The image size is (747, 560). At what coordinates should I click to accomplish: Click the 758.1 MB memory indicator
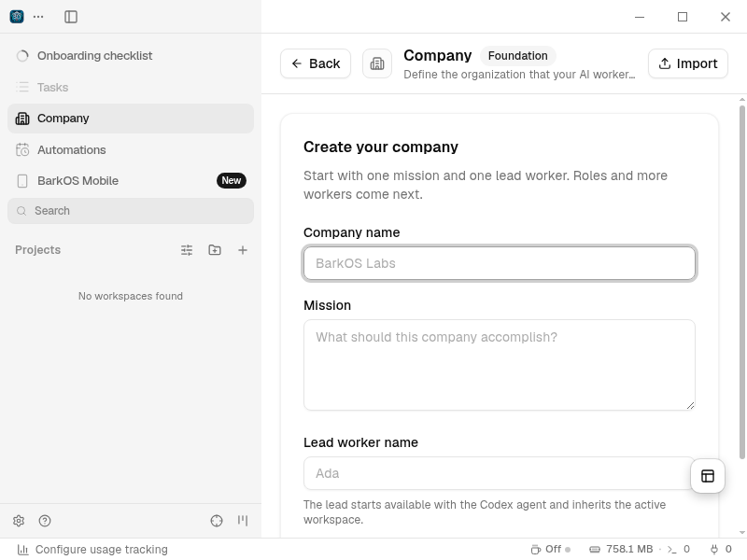(x=621, y=550)
